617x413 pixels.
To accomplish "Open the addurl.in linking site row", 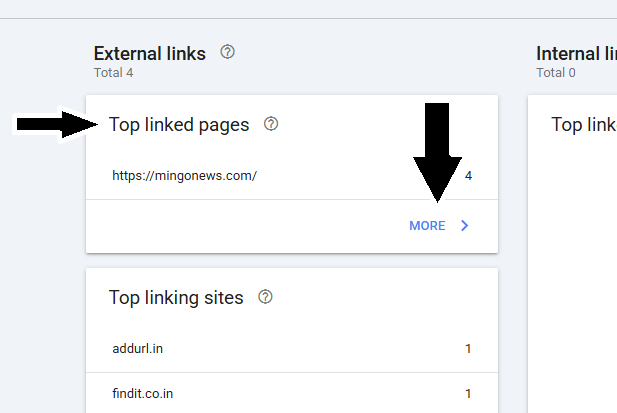I will coord(292,349).
